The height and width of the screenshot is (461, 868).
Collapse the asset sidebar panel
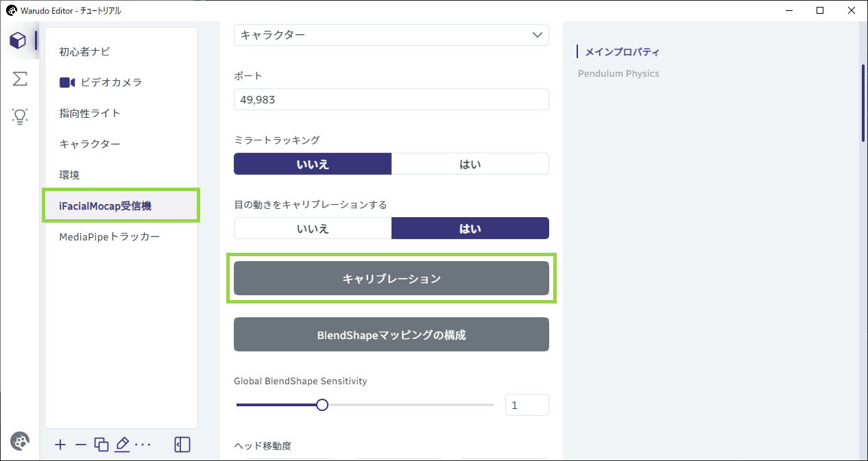pos(182,445)
